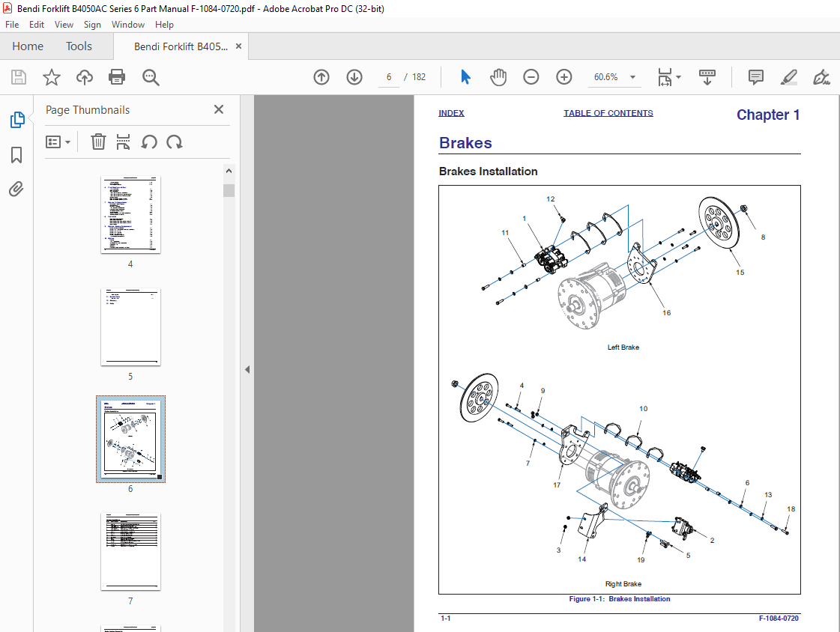This screenshot has width=840, height=632.
Task: Open the Fill & Sign pen tool
Action: [821, 77]
